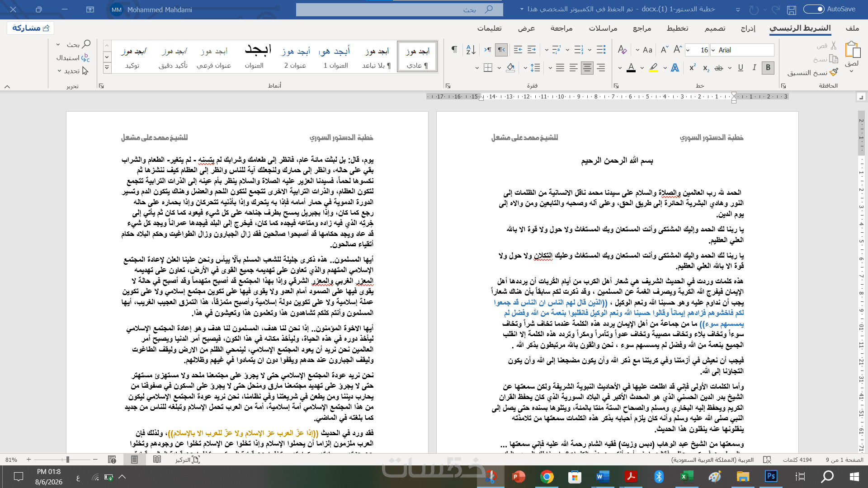The height and width of the screenshot is (488, 868).
Task: Toggle Underline formatting
Action: (x=741, y=68)
